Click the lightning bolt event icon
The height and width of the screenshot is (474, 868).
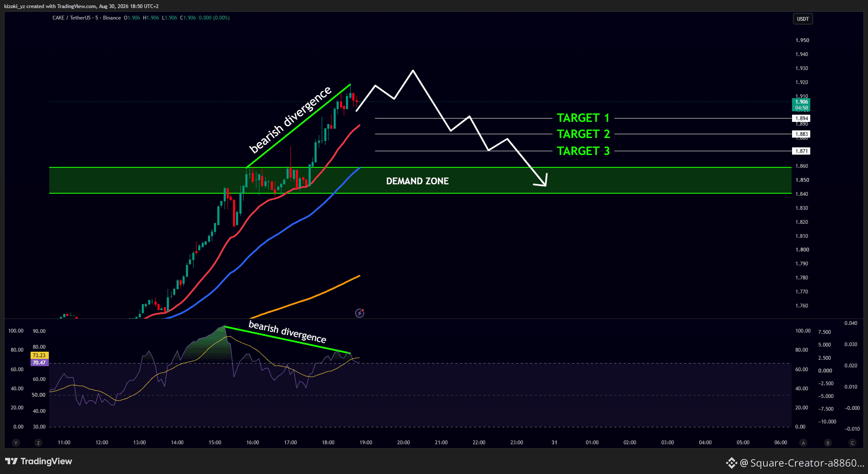click(x=360, y=313)
